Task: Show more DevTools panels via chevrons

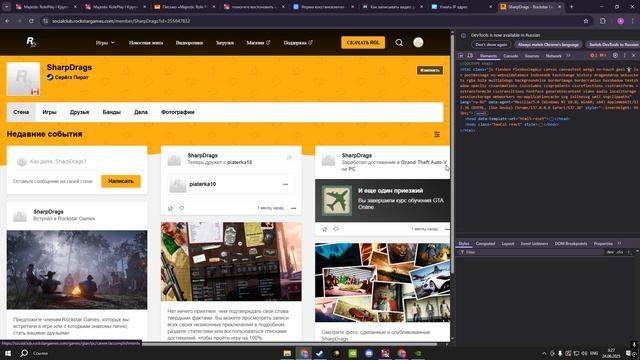Action: pos(569,56)
